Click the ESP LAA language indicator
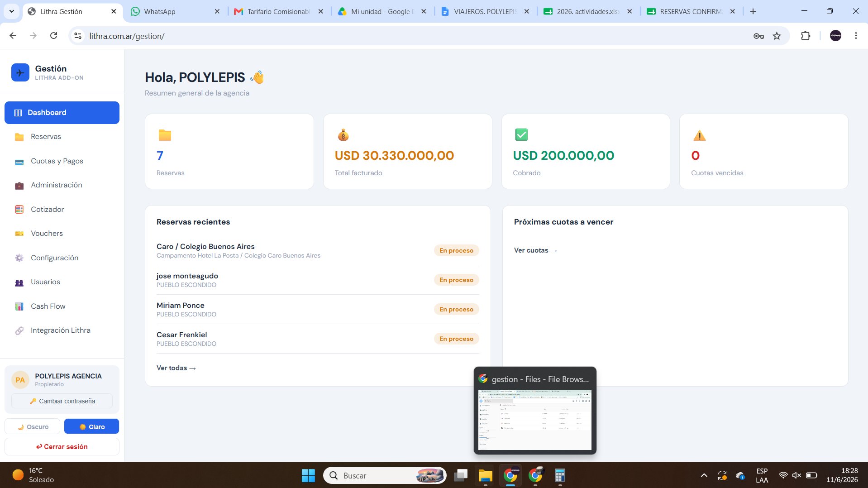 (x=762, y=475)
